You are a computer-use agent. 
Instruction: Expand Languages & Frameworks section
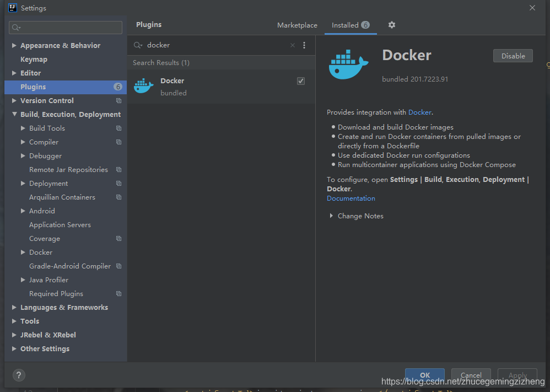(x=14, y=308)
